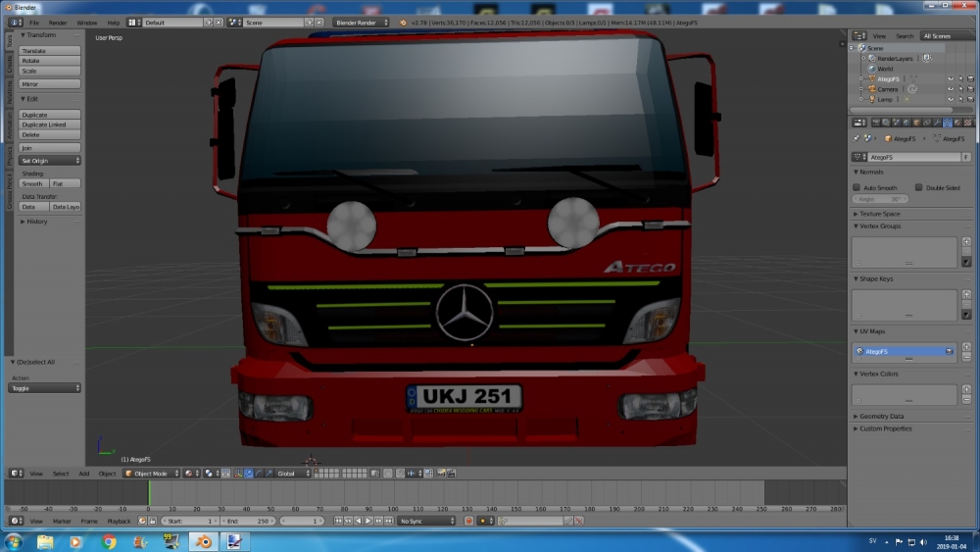Click the OpenGL render animation clapper icon
The height and width of the screenshot is (552, 980).
451,474
